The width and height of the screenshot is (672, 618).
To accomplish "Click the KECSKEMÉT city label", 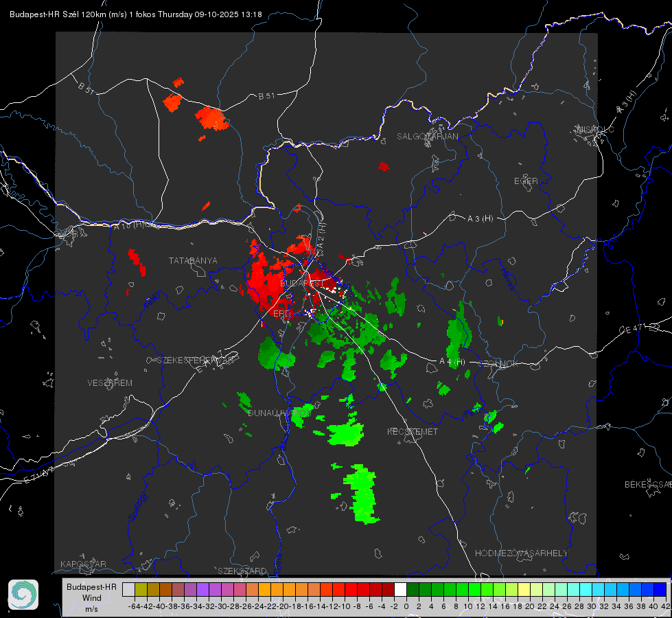I will click(413, 431).
